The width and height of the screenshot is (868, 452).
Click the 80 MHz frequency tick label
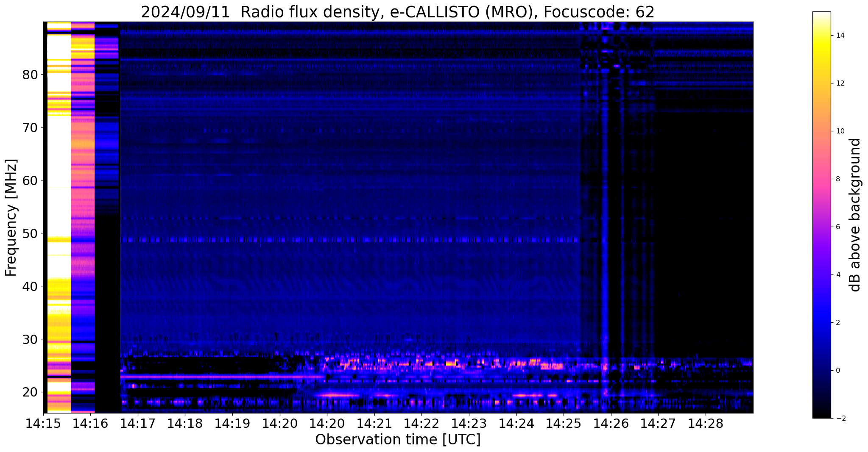point(30,75)
